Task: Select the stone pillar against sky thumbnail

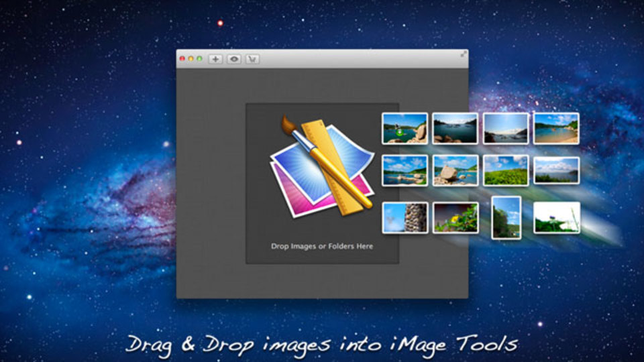Action: click(x=405, y=217)
